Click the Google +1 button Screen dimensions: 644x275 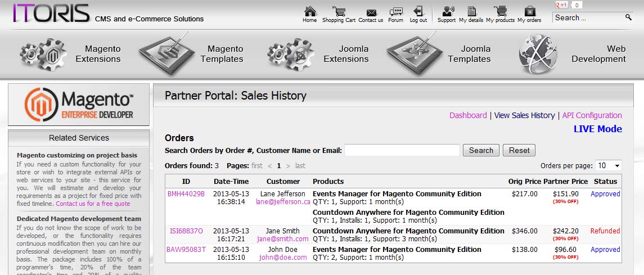[561, 5]
